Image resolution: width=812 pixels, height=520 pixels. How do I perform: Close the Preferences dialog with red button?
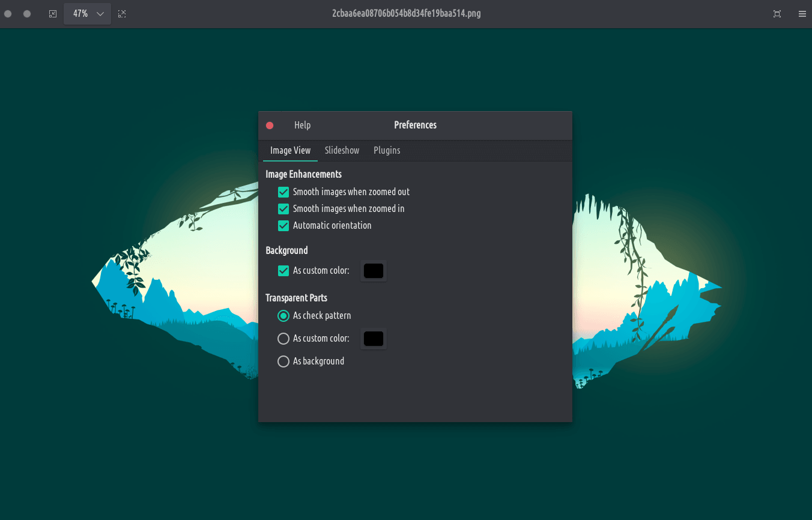[x=270, y=125]
